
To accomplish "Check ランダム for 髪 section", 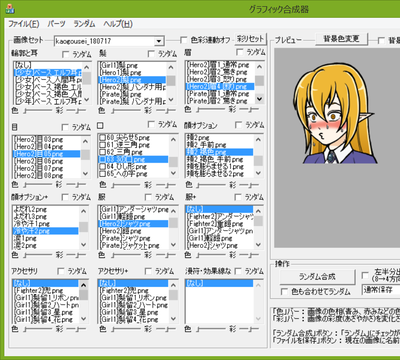I will 151,54.
